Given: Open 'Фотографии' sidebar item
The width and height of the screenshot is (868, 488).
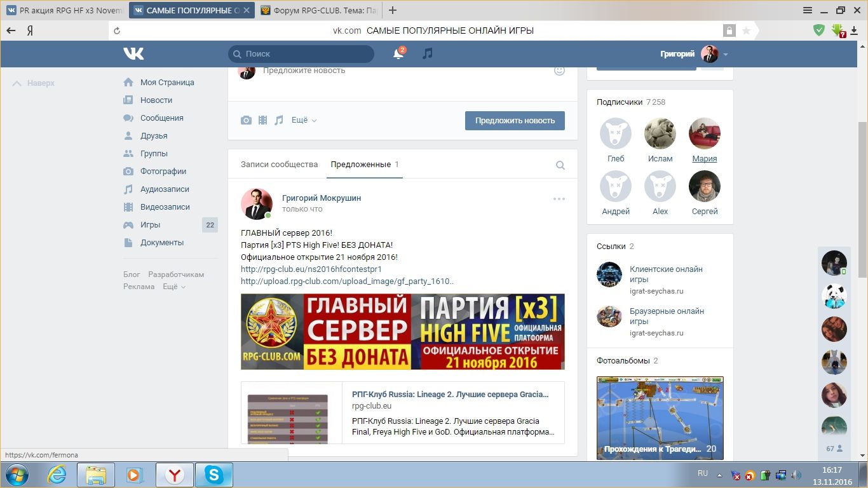Looking at the screenshot, I should (163, 171).
